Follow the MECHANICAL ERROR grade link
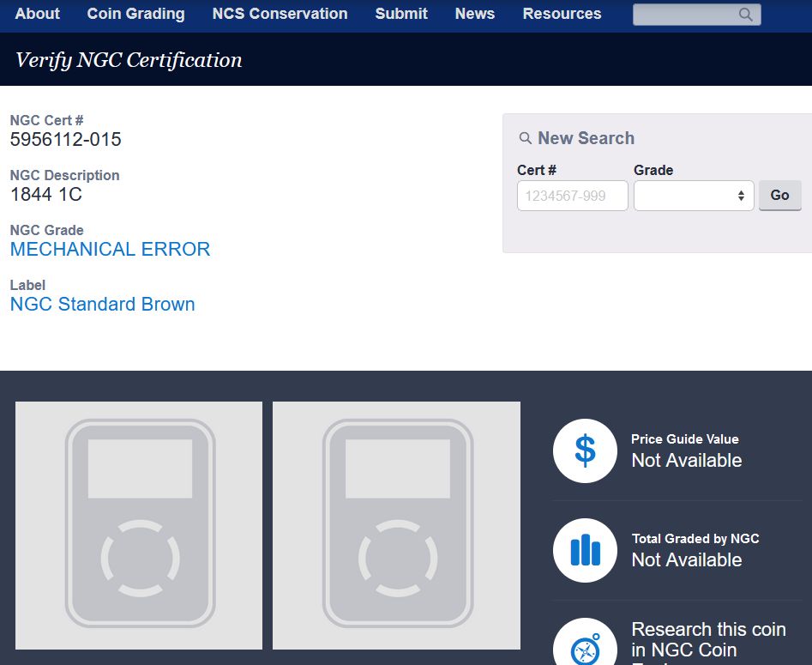This screenshot has width=812, height=665. (x=110, y=250)
